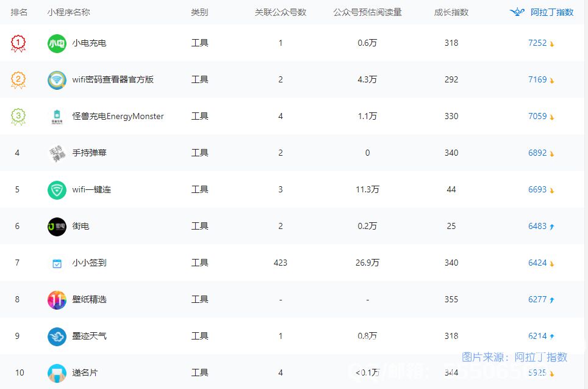Open the wifi一键连 green shield icon
Screen dimensions: 588x389
(x=57, y=190)
